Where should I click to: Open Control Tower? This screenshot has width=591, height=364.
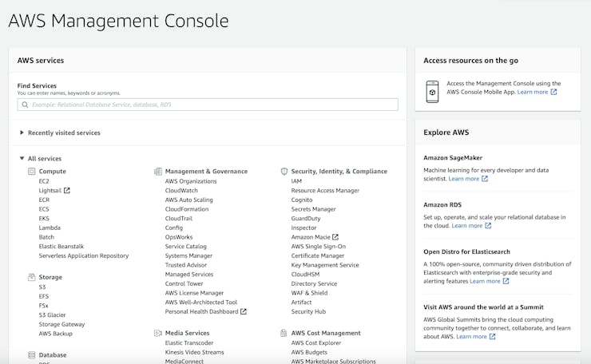coord(184,283)
